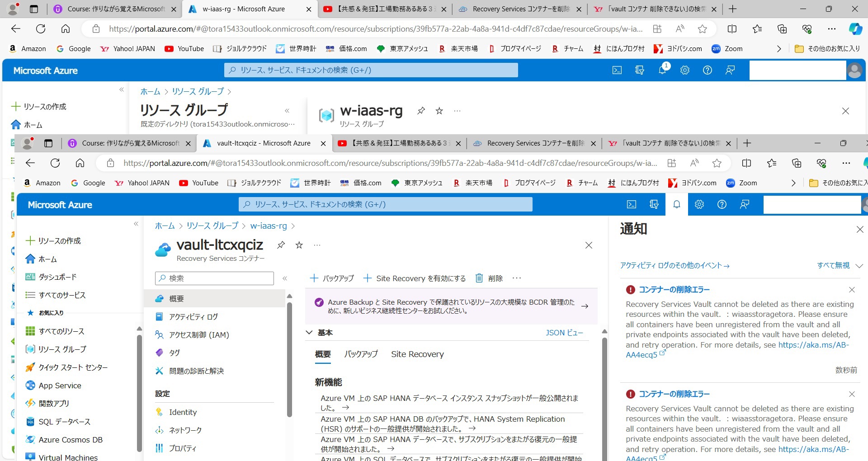Click the Azure search box in the front window

pyautogui.click(x=386, y=204)
